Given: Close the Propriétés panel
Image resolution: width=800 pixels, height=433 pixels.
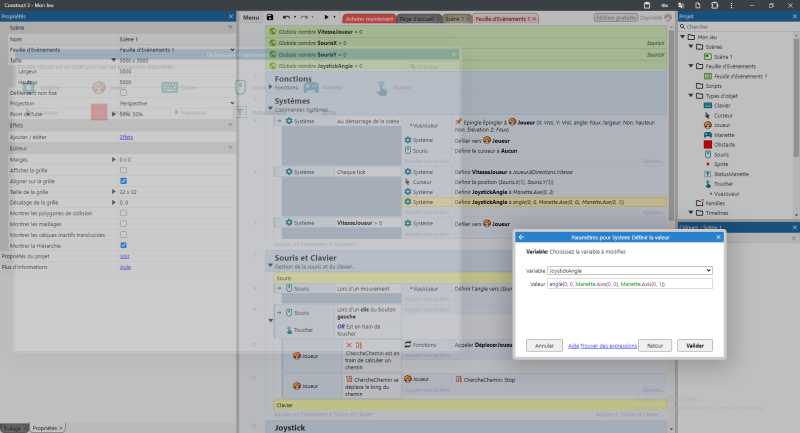Looking at the screenshot, I should pos(231,16).
